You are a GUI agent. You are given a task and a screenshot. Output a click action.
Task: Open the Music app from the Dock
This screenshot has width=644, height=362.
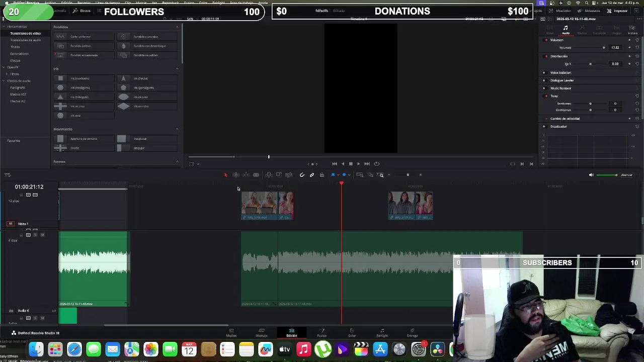(x=304, y=349)
